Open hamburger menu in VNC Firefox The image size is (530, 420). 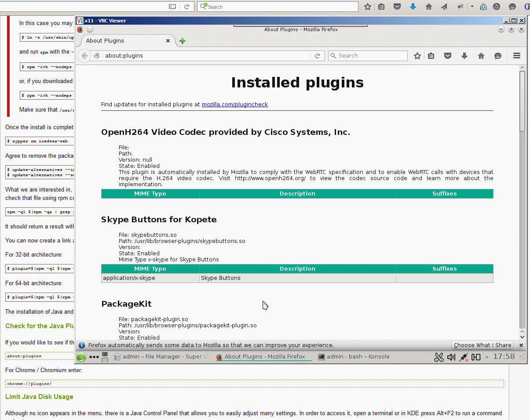click(517, 56)
